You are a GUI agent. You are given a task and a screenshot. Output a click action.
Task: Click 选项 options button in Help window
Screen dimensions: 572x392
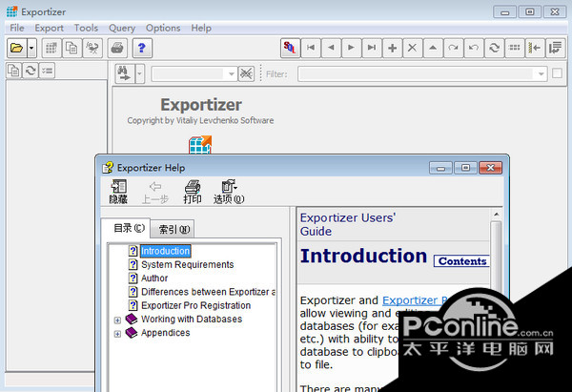click(x=229, y=192)
